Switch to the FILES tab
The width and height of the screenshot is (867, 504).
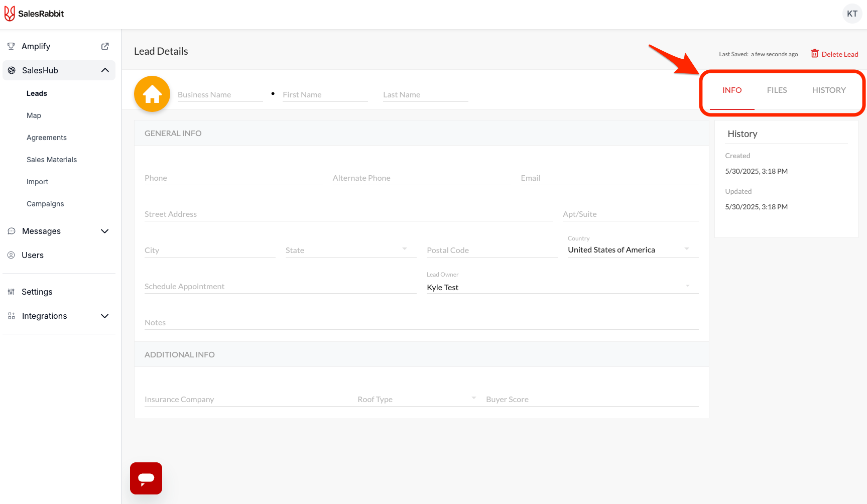coord(777,90)
